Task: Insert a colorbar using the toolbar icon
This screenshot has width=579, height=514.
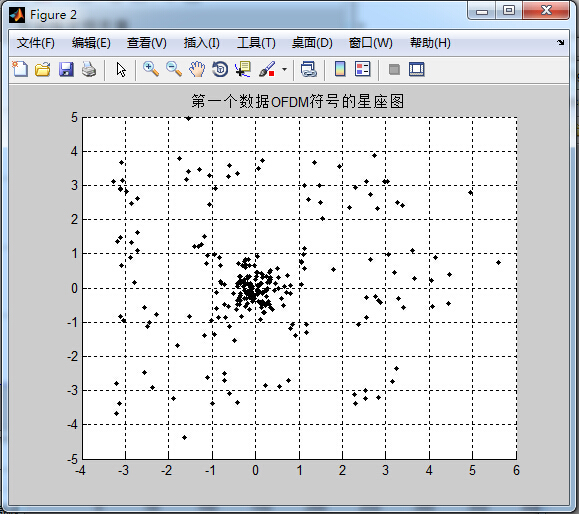Action: (340, 69)
